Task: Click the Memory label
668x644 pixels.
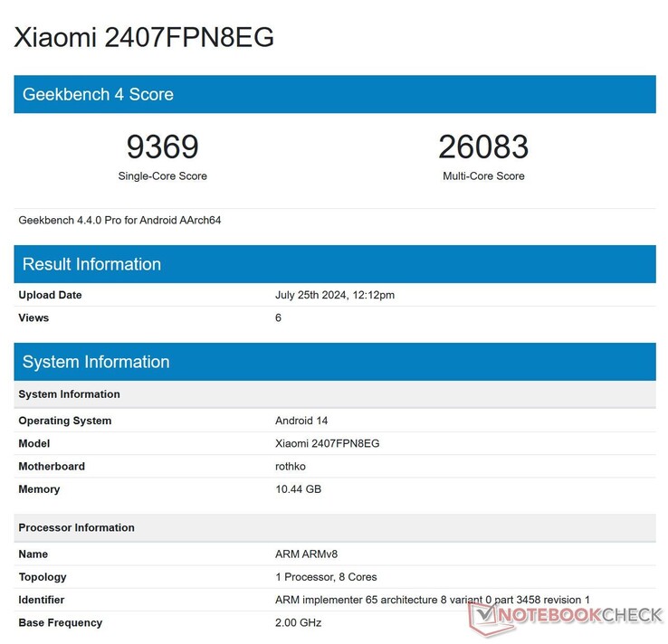Action: pyautogui.click(x=39, y=489)
